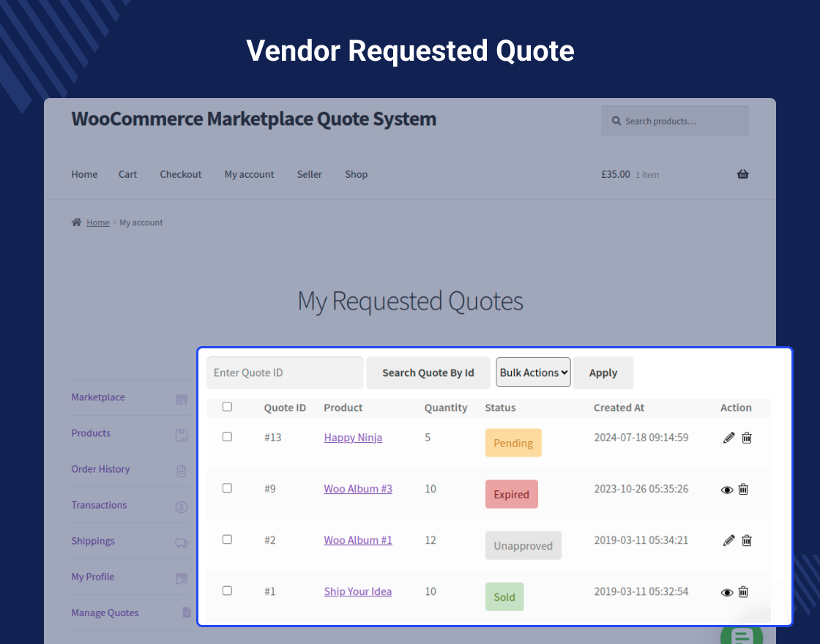This screenshot has height=644, width=820.
Task: Open the Woo Album #3 product link
Action: click(x=358, y=489)
